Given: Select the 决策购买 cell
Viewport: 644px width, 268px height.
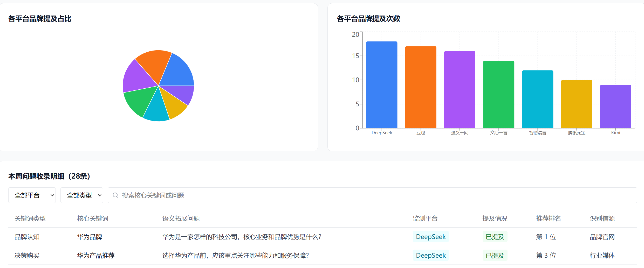Looking at the screenshot, I should click(x=27, y=255).
